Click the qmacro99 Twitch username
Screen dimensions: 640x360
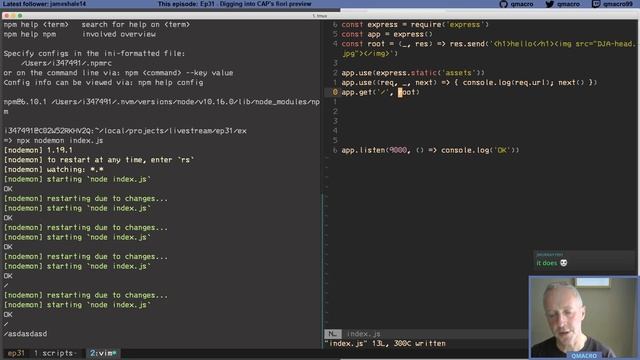tap(618, 4)
